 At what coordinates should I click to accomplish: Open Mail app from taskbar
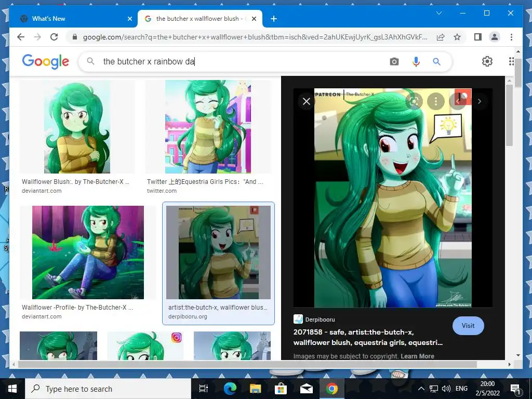click(307, 389)
